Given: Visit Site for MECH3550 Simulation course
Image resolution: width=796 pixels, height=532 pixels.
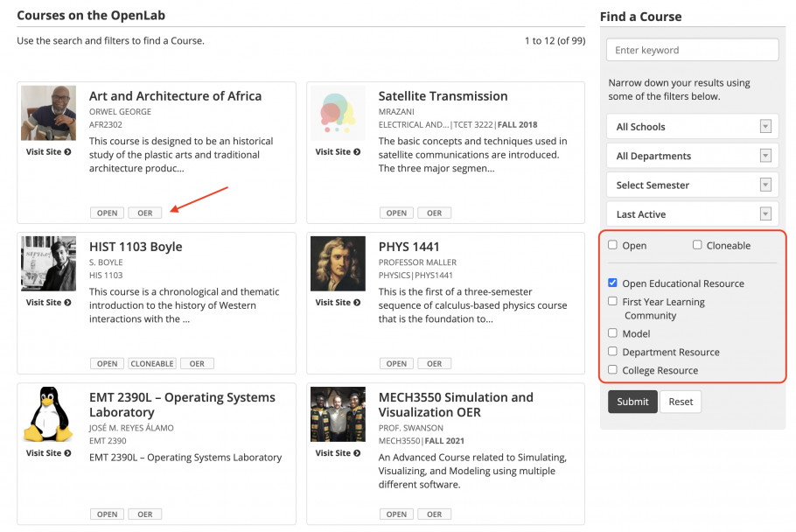Looking at the screenshot, I should 339,452.
